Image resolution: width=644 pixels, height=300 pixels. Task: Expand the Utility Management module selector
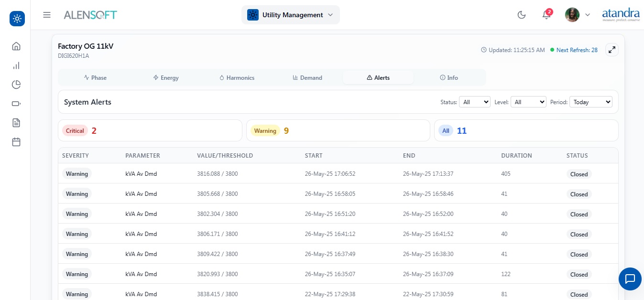point(291,15)
